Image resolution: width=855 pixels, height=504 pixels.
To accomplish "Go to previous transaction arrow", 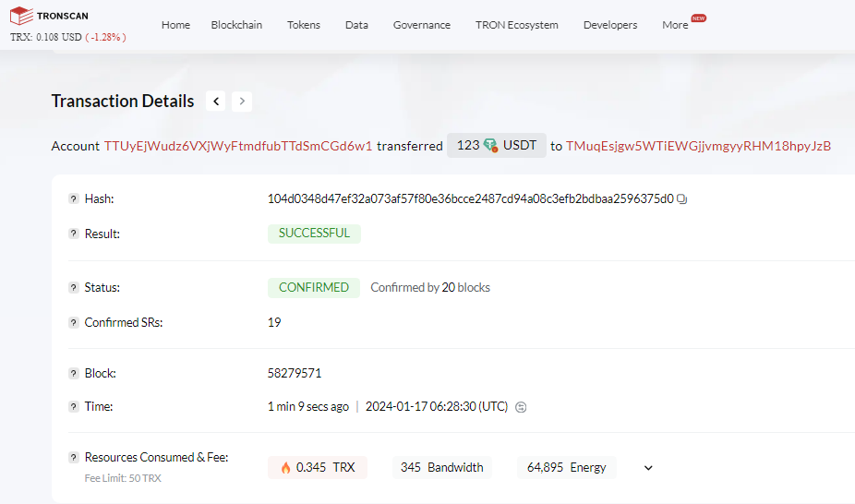I will click(x=216, y=102).
